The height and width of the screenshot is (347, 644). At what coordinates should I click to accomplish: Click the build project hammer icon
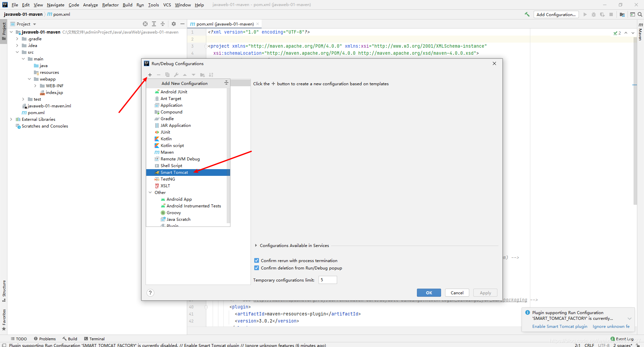(x=527, y=14)
